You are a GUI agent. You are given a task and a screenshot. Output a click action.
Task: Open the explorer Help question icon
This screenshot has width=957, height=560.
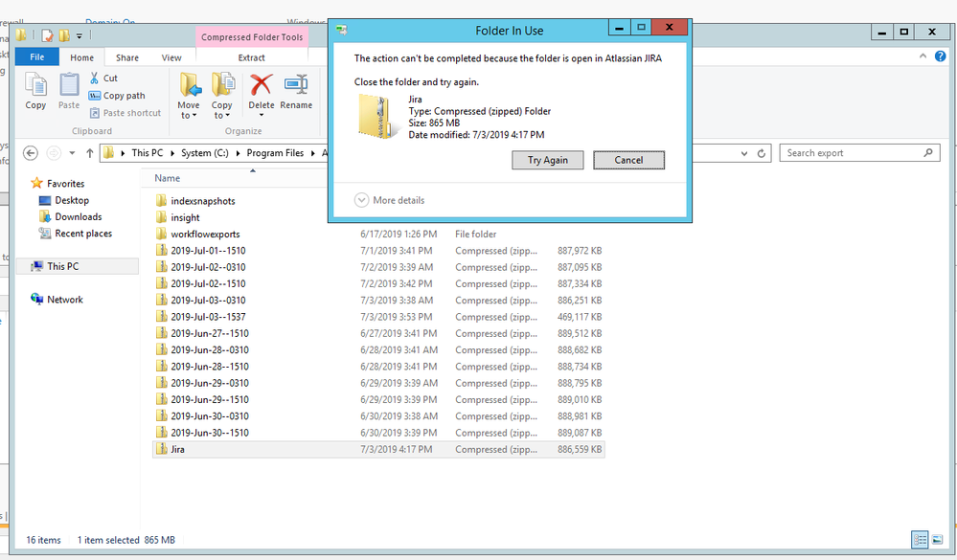[x=941, y=56]
